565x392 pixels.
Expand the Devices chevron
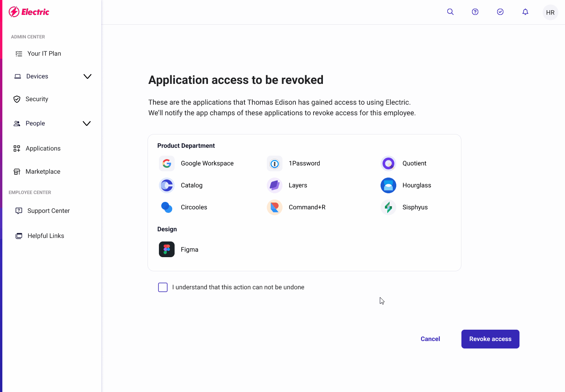87,76
